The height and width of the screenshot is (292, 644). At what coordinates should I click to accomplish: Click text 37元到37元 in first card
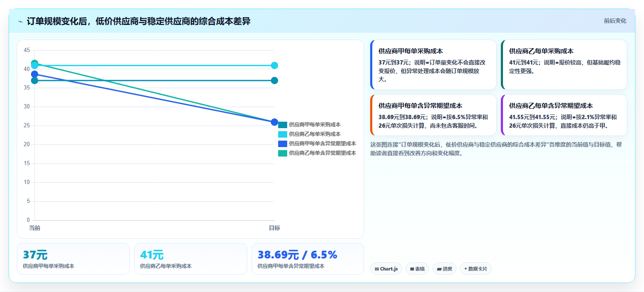click(x=395, y=62)
